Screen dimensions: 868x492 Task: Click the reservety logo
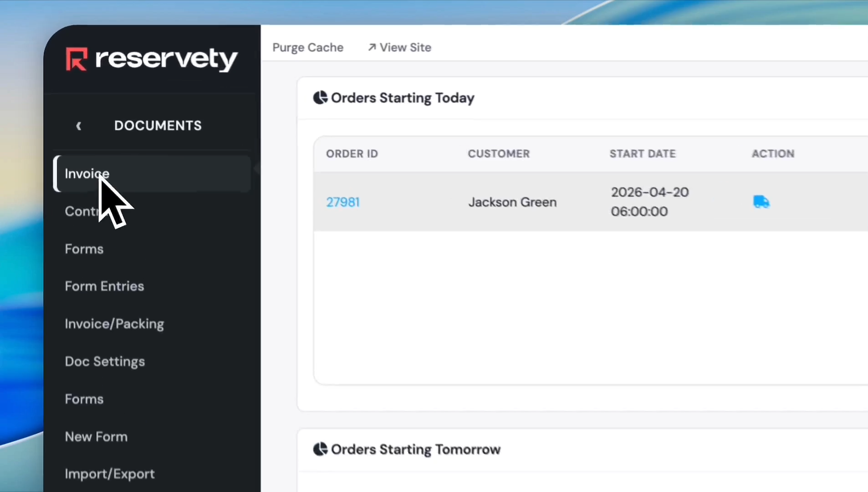tap(152, 59)
